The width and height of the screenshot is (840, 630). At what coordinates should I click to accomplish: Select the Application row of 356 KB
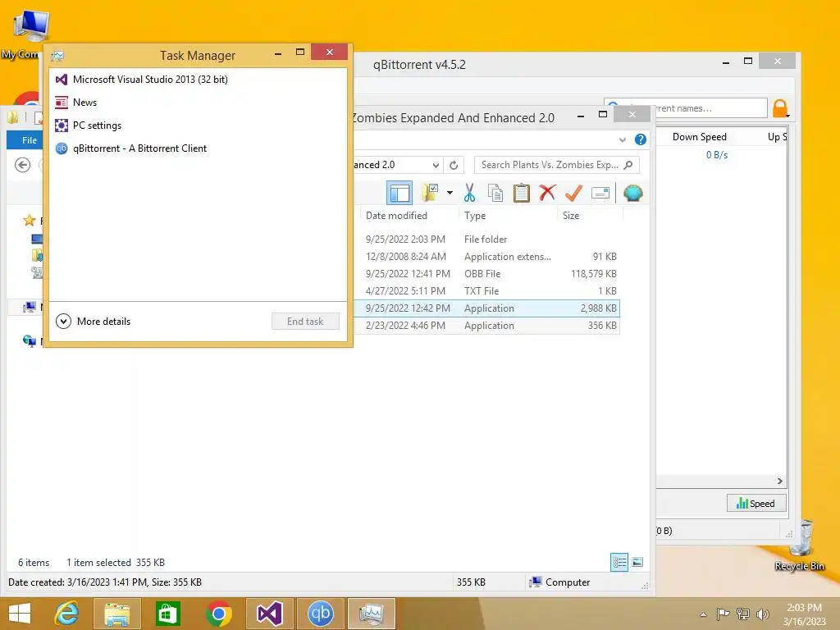pyautogui.click(x=486, y=325)
